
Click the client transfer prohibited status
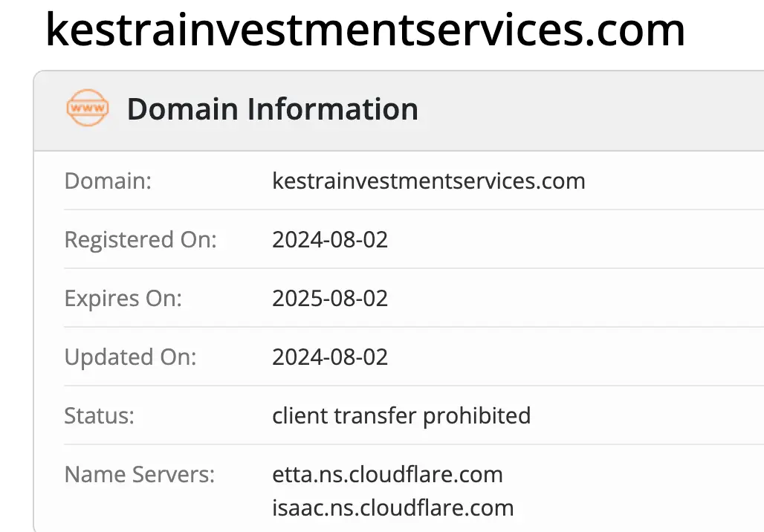coord(401,415)
